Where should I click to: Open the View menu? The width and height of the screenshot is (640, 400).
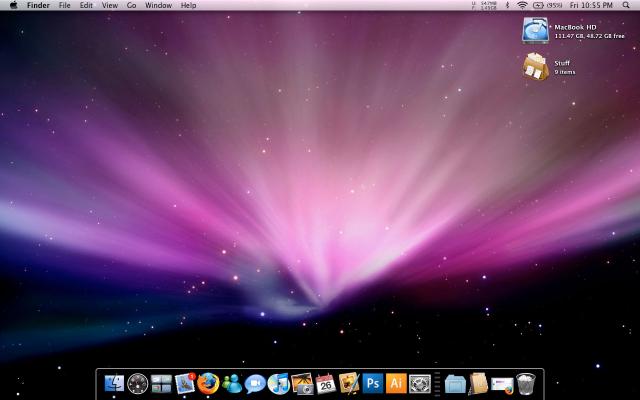point(109,5)
